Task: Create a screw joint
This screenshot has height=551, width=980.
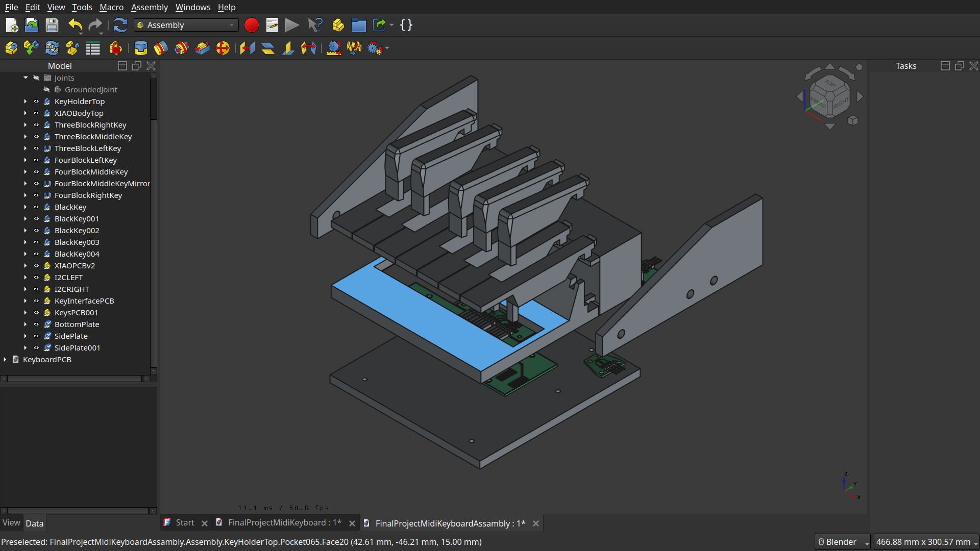Action: click(354, 48)
